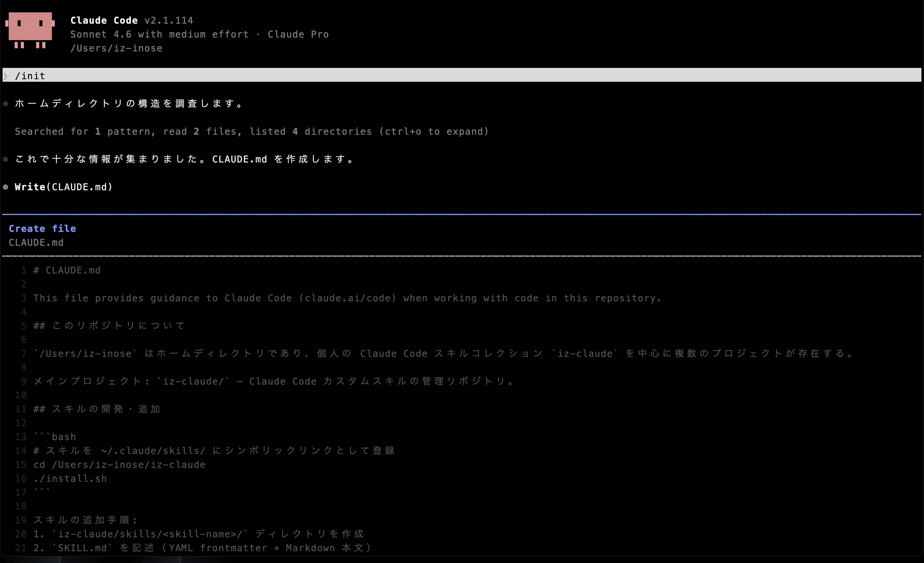Click the /init command prompt line
Image resolution: width=924 pixels, height=563 pixels.
point(462,75)
